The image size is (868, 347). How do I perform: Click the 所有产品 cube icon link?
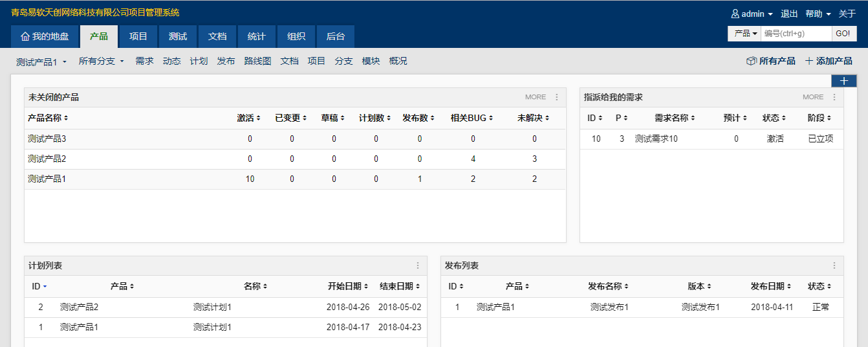752,61
